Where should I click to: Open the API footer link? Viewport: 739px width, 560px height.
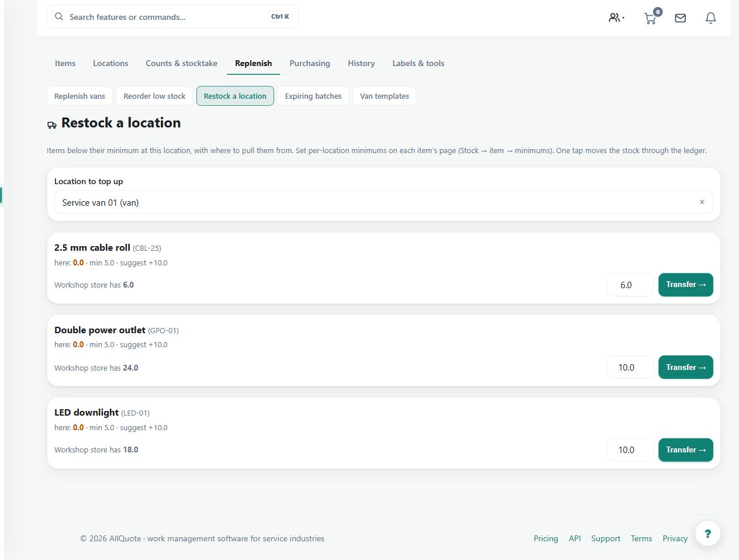(x=575, y=538)
